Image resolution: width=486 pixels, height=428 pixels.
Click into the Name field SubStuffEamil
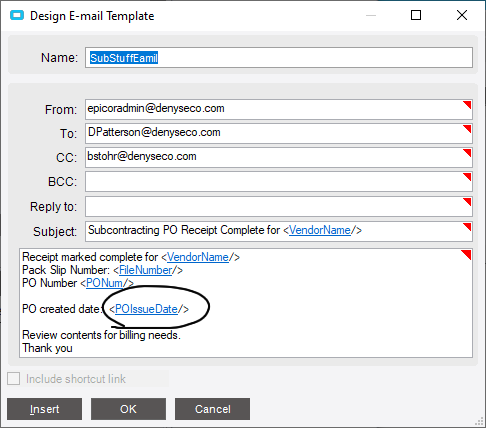[x=279, y=58]
